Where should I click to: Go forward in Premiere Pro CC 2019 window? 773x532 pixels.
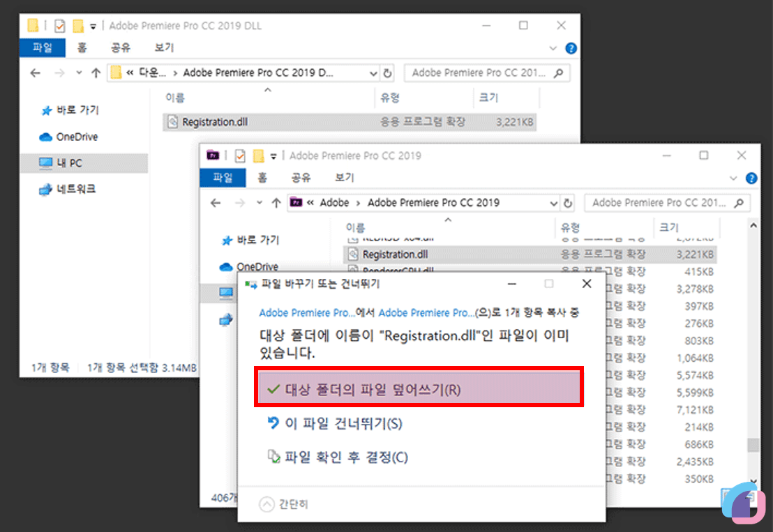coord(240,203)
